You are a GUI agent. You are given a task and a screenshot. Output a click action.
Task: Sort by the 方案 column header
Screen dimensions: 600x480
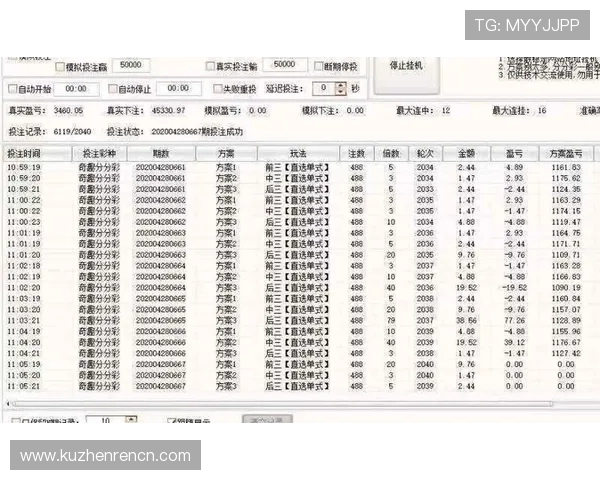coord(226,154)
